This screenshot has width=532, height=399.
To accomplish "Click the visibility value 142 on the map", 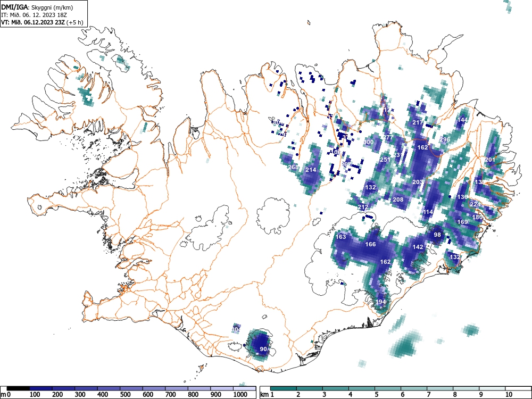I will pos(418,247).
